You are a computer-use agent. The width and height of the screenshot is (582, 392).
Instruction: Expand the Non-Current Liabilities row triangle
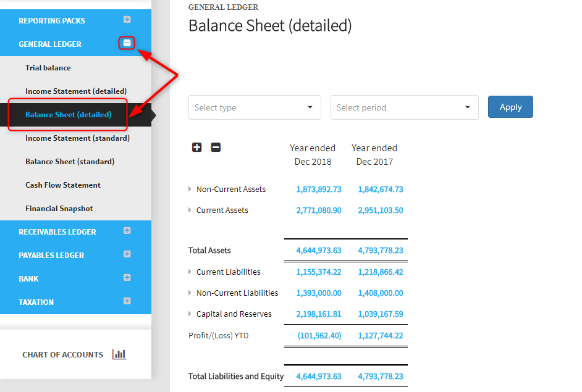[x=190, y=293]
